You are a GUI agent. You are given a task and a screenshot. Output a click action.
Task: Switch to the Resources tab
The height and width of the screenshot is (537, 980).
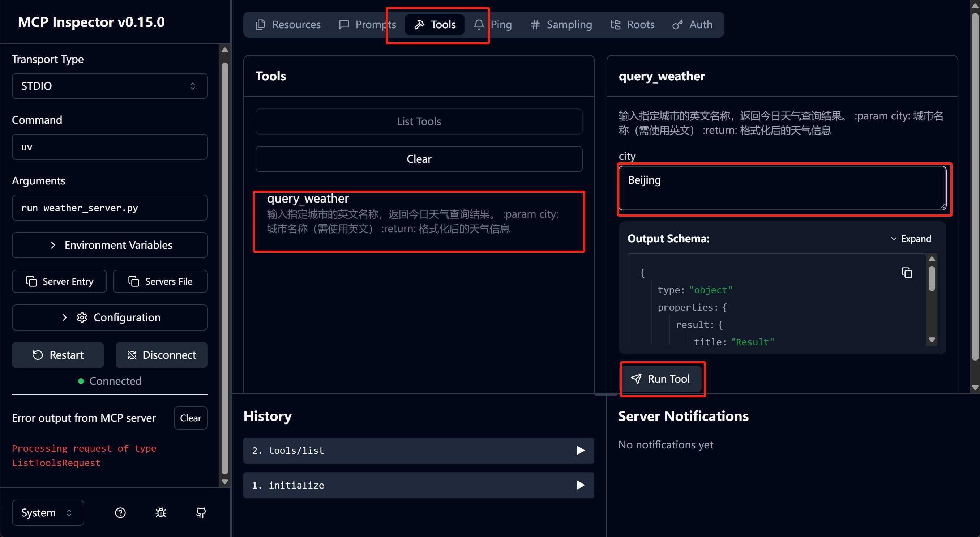click(x=288, y=25)
